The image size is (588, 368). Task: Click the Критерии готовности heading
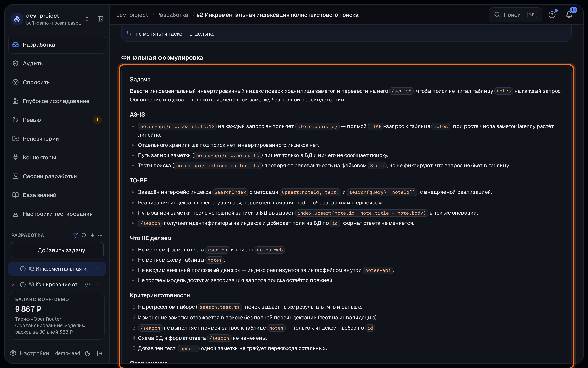(x=160, y=295)
